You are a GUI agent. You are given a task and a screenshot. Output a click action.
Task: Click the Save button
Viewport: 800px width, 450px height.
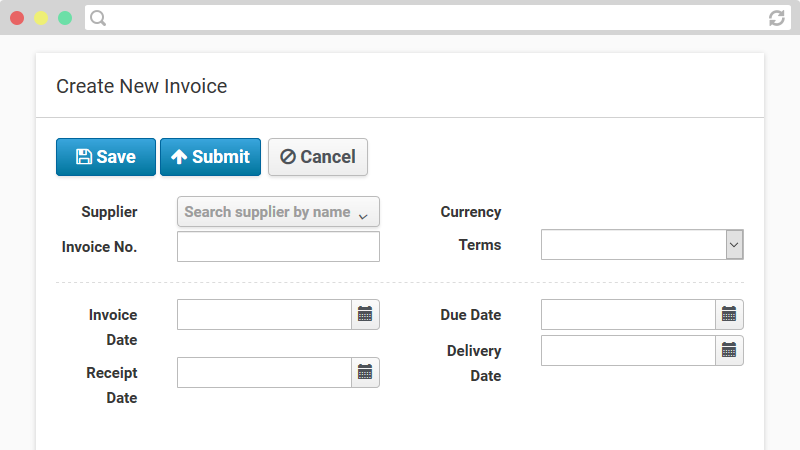click(106, 157)
